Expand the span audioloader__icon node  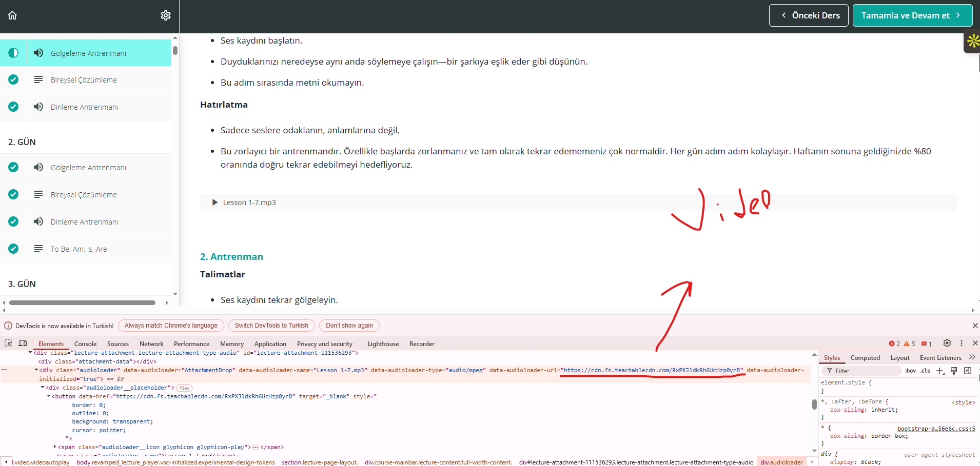(55, 447)
